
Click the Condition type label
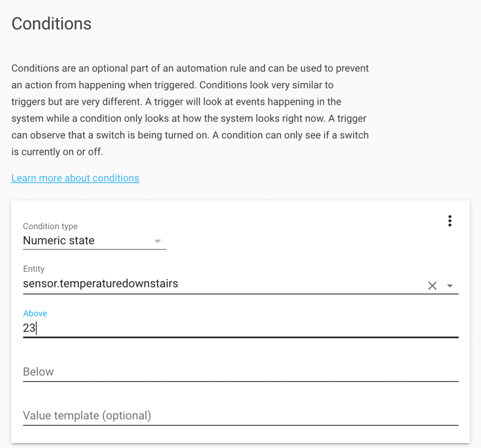pyautogui.click(x=50, y=226)
